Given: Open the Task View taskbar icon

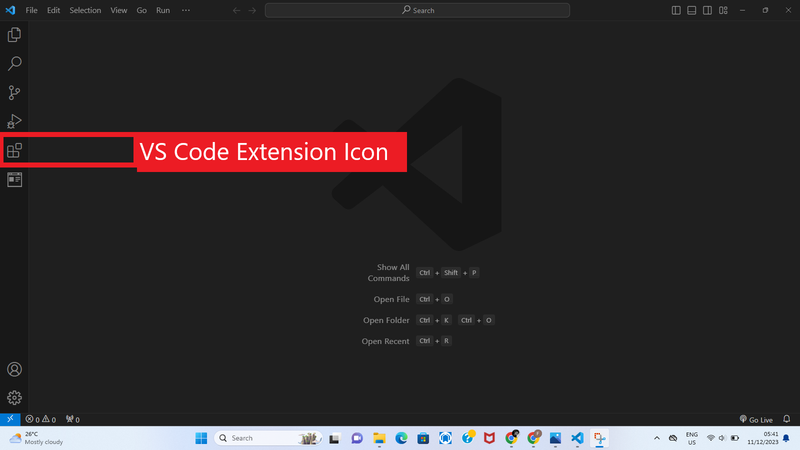Looking at the screenshot, I should click(x=334, y=438).
